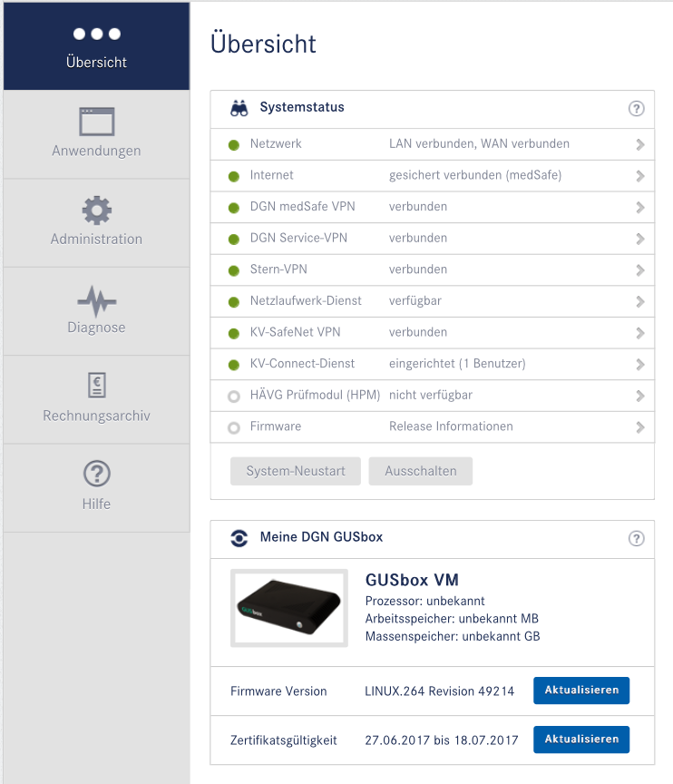The image size is (673, 784).
Task: Click 'Prozessor: unbekannt' text
Action: pos(424,601)
